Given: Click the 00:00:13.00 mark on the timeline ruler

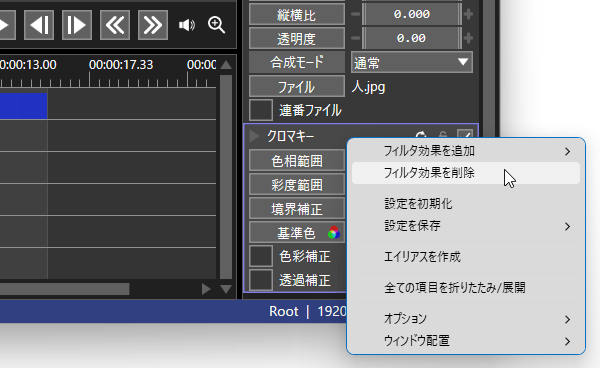Looking at the screenshot, I should pos(28,65).
